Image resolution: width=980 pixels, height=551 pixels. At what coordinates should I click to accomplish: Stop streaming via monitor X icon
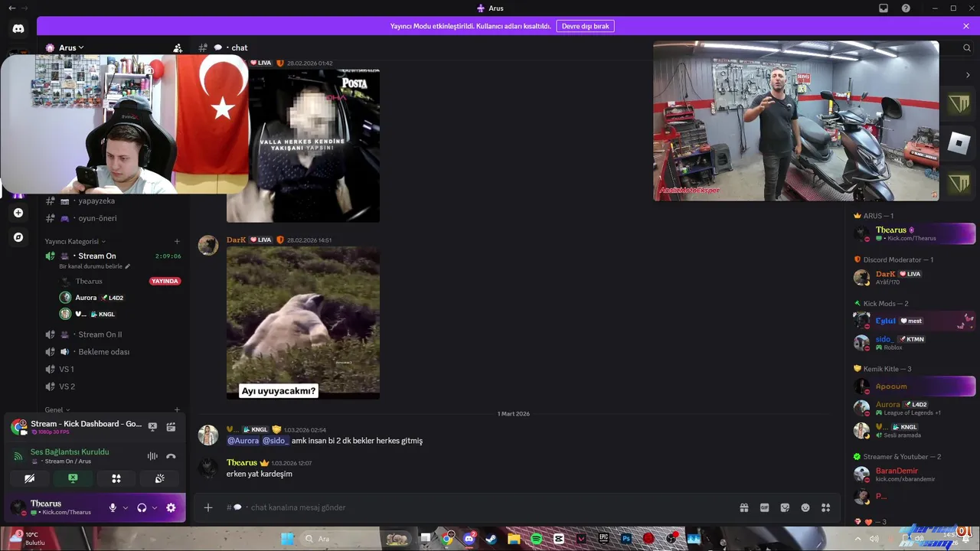[152, 427]
